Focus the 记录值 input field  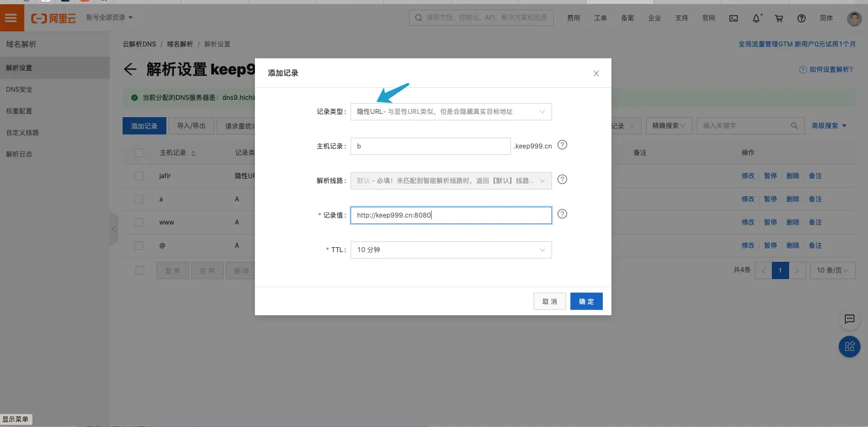[x=451, y=215]
